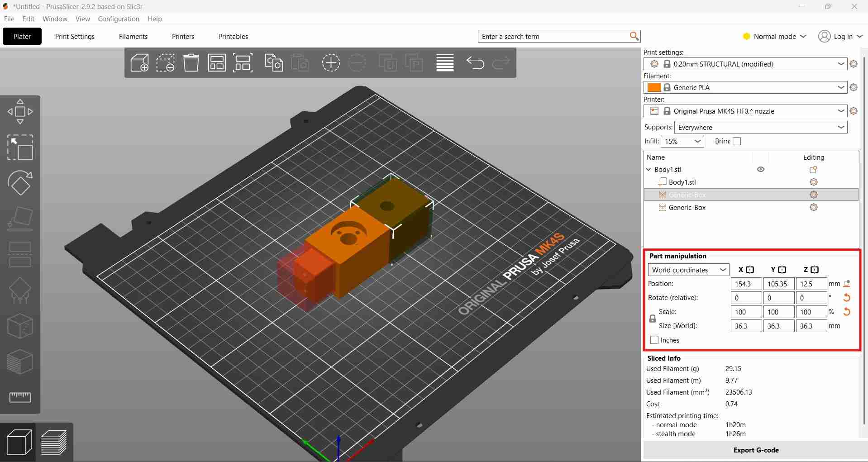Toggle the scale proportions lock

[653, 319]
